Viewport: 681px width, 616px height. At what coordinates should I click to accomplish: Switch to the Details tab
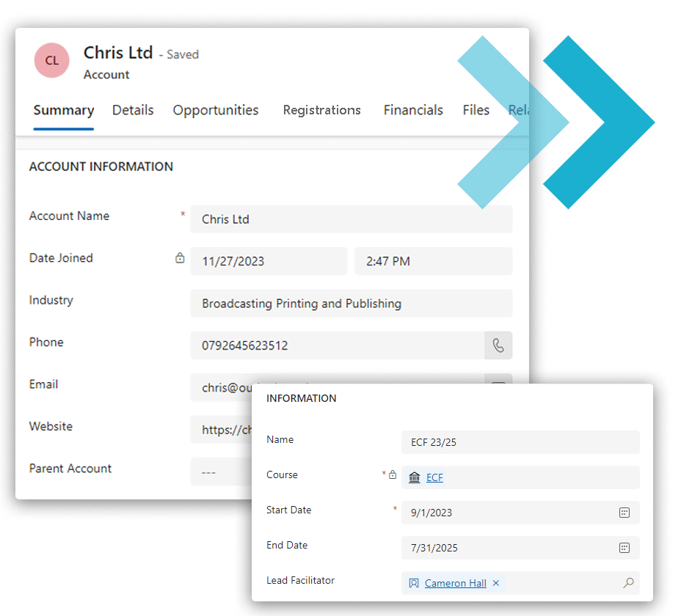click(x=133, y=110)
